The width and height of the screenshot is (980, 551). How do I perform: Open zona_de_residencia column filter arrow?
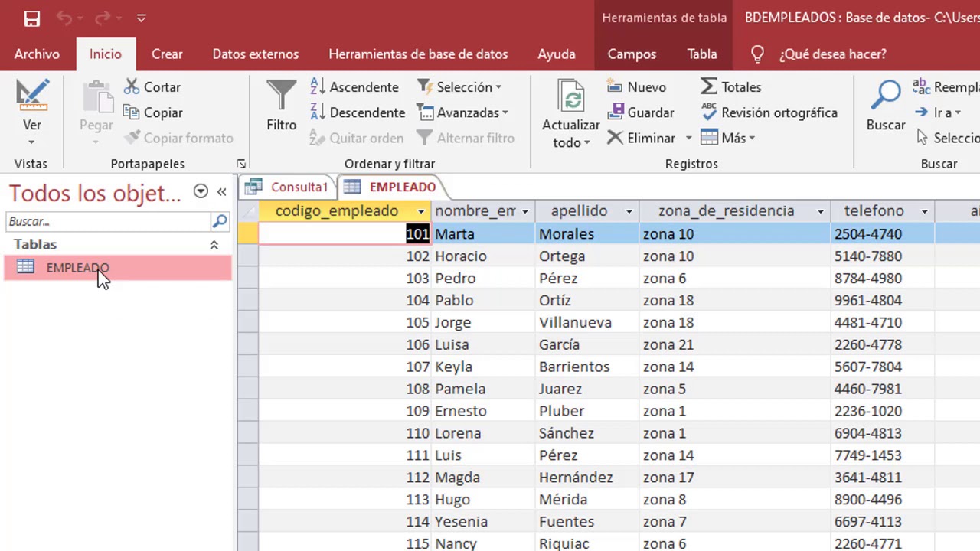pyautogui.click(x=820, y=211)
